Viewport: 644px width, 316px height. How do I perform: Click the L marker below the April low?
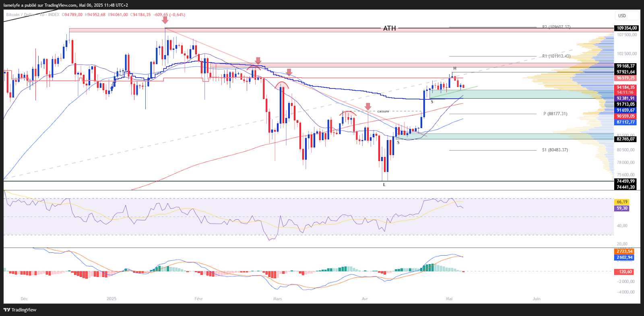tap(384, 185)
